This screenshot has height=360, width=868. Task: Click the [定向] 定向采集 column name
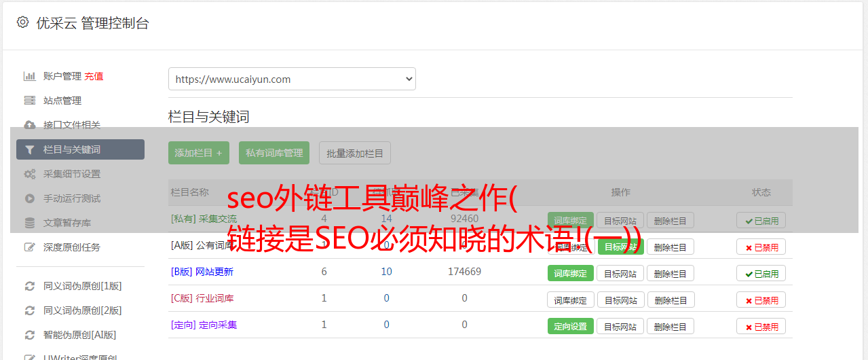(204, 325)
